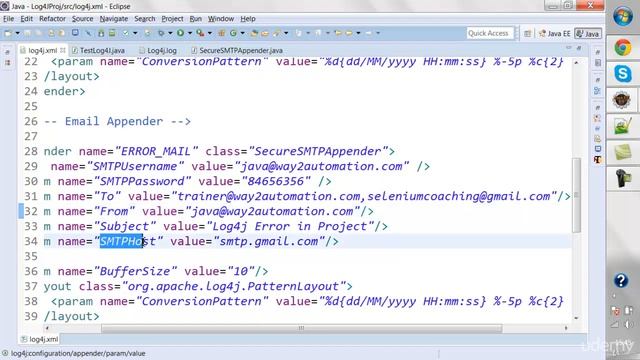Click the New Java Package icon
The width and height of the screenshot is (640, 360).
click(x=222, y=33)
